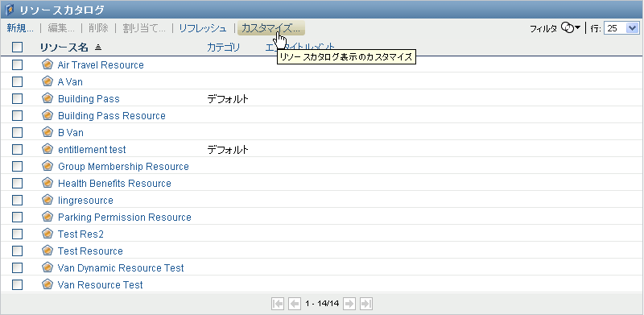Jump to the last page of results
The width and height of the screenshot is (644, 315).
[x=366, y=304]
